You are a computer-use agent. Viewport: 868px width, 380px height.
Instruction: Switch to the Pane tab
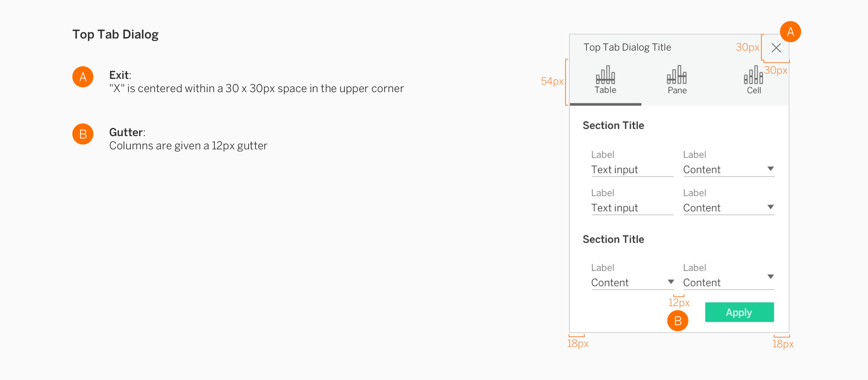coord(677,90)
